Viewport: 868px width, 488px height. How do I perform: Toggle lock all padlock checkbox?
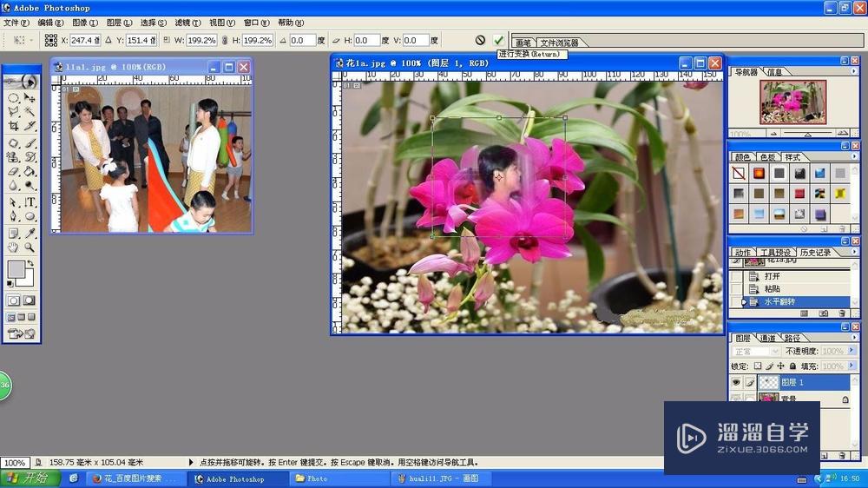[x=792, y=366]
